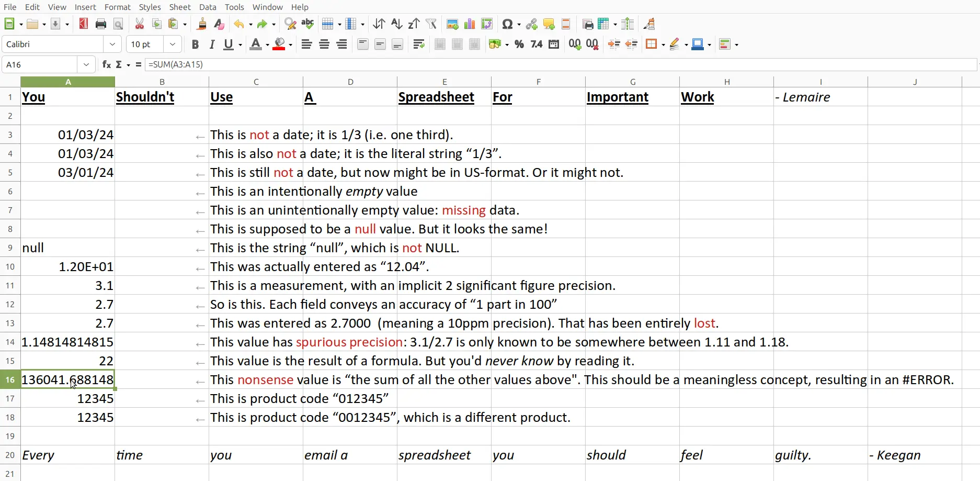
Task: Align cell text left
Action: pyautogui.click(x=307, y=44)
